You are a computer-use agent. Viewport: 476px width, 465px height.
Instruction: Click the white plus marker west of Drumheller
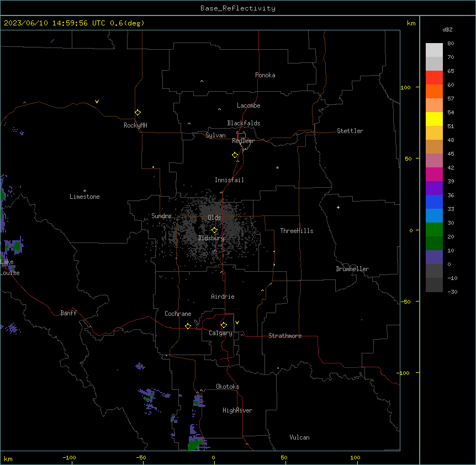click(338, 207)
